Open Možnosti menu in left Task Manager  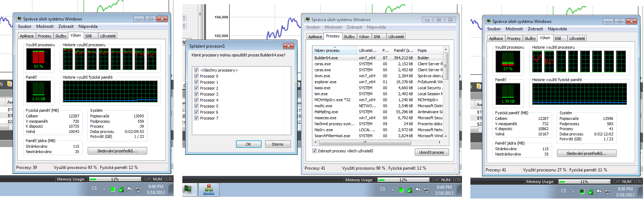(x=45, y=26)
